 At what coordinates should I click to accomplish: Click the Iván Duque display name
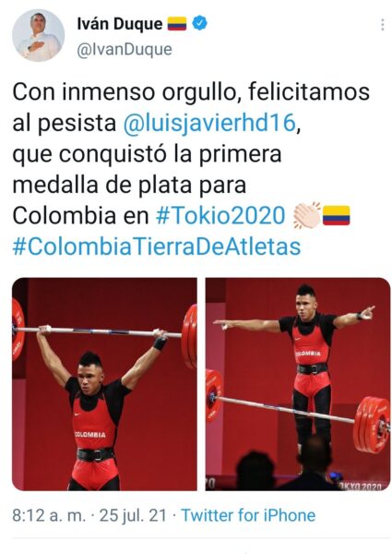120,24
